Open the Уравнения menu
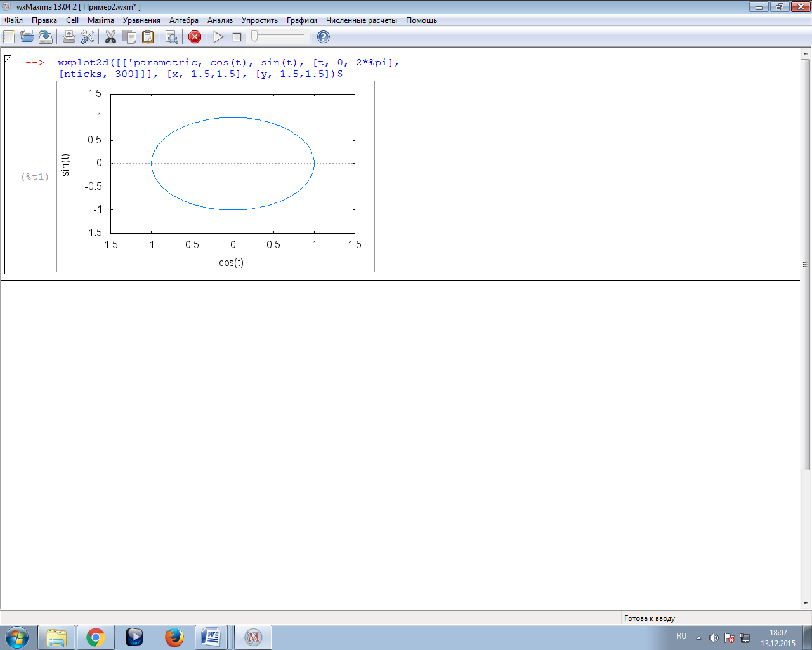 pos(141,20)
